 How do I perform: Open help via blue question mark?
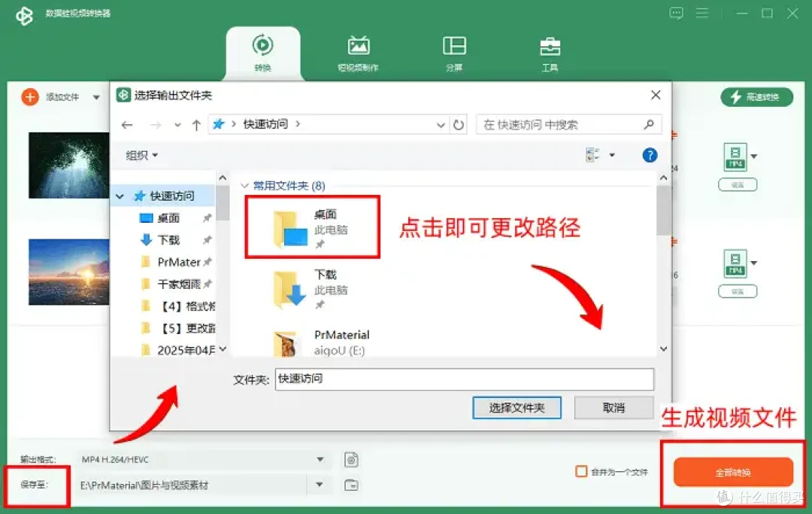[650, 155]
